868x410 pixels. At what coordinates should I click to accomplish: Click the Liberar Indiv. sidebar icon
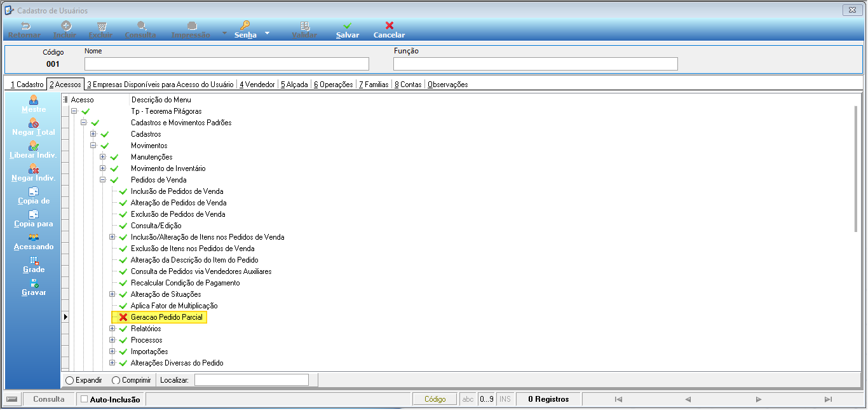tap(34, 146)
